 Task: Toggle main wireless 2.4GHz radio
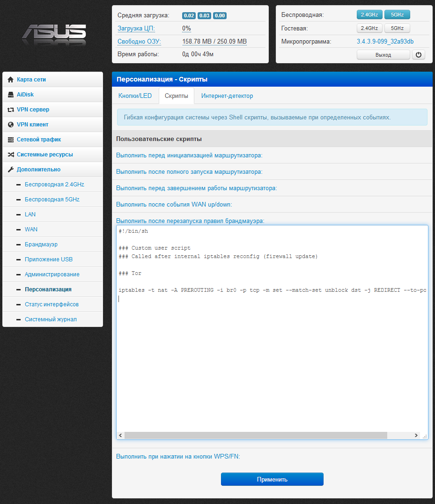(369, 15)
